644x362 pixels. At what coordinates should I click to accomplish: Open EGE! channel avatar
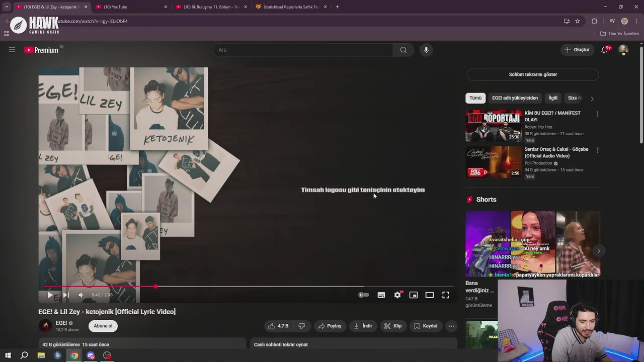pos(45,326)
